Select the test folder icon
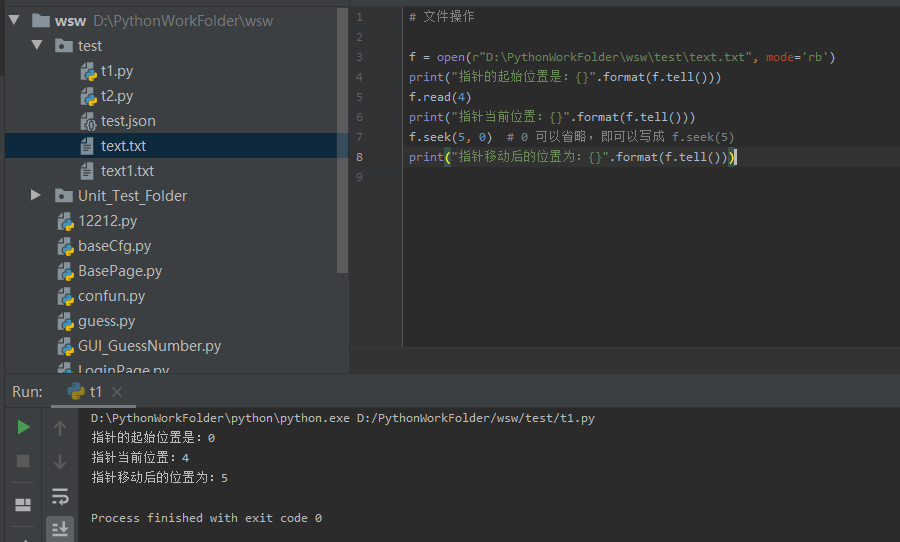900x542 pixels. [x=64, y=46]
